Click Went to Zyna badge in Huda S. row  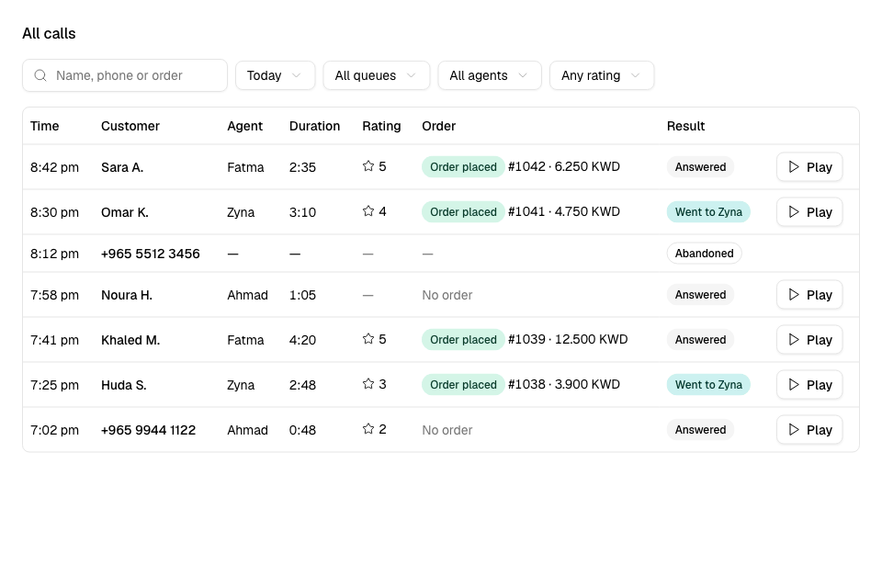[708, 384]
